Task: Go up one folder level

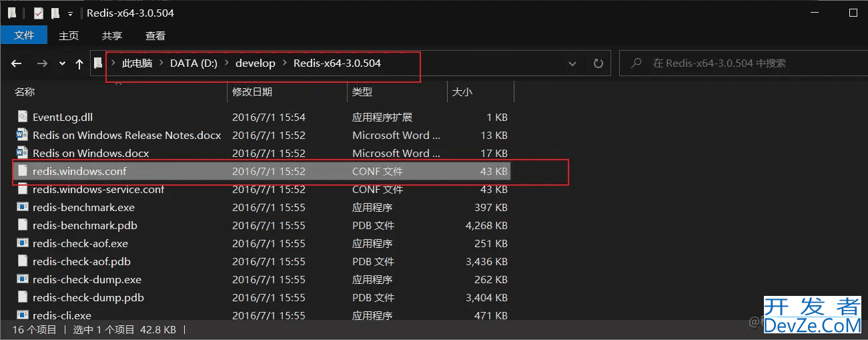Action: (79, 63)
